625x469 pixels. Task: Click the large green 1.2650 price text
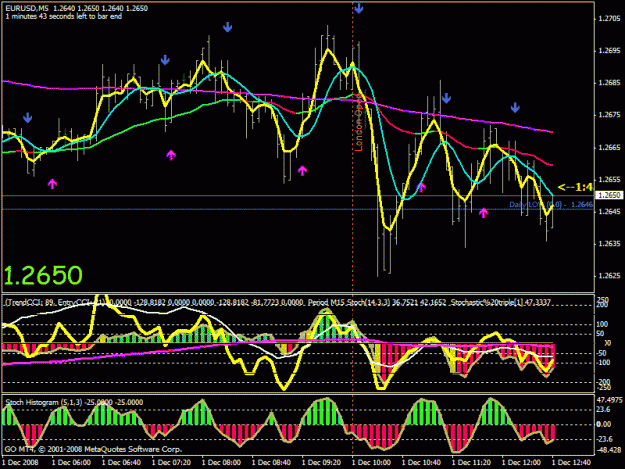43,275
